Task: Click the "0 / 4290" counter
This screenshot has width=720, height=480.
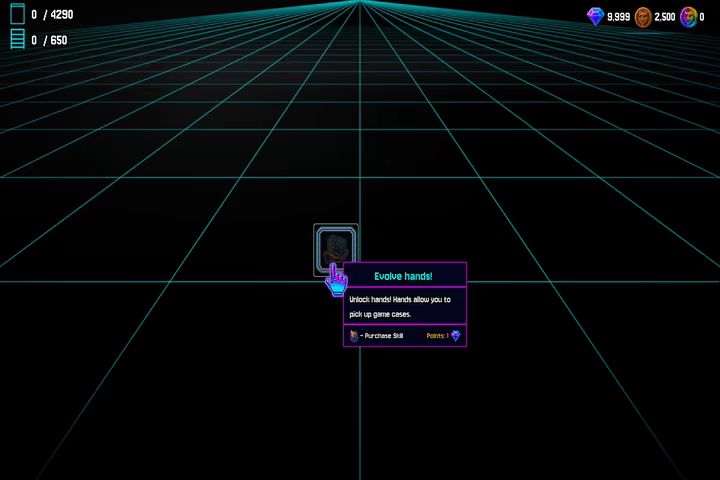Action: pyautogui.click(x=52, y=15)
